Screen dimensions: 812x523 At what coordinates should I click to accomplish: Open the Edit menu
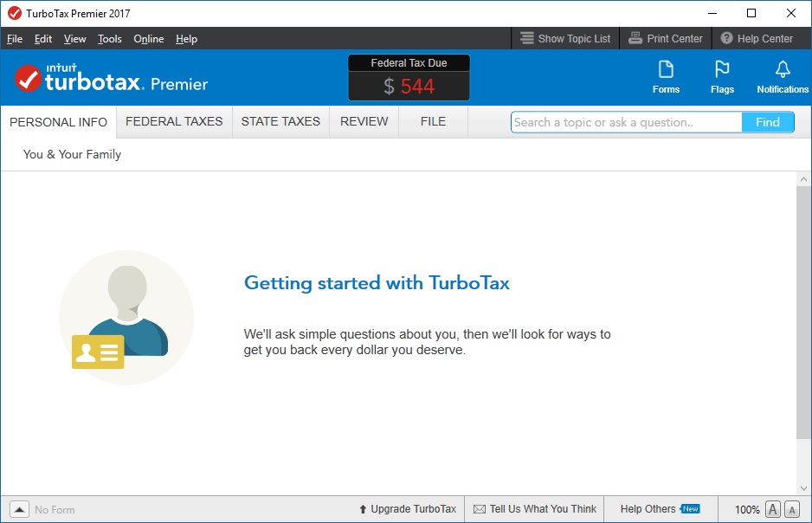43,39
